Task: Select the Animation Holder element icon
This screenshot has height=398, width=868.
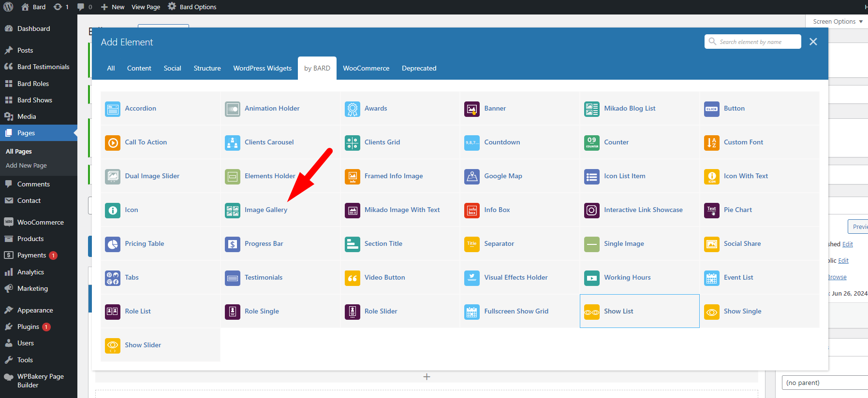Action: [233, 109]
